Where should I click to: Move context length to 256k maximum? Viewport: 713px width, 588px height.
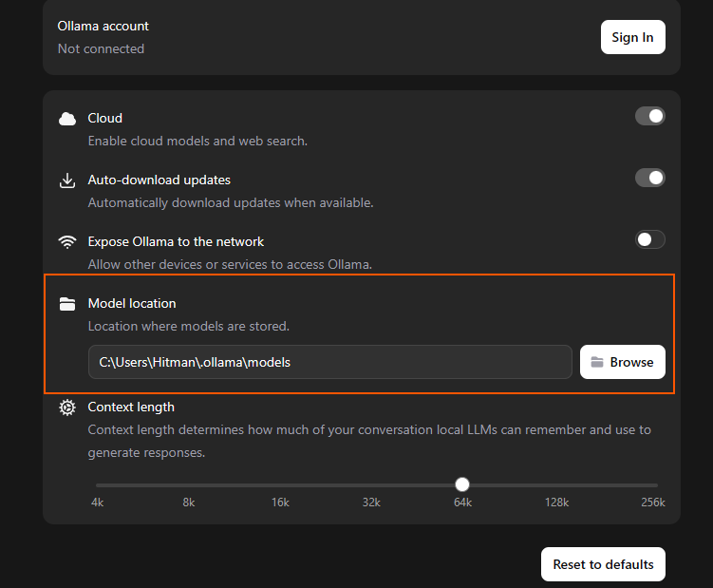click(x=655, y=484)
